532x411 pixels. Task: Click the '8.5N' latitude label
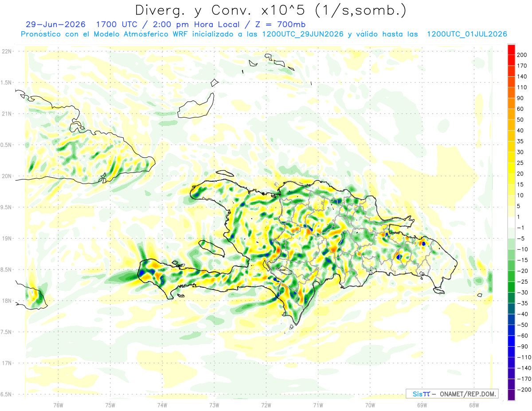6,270
